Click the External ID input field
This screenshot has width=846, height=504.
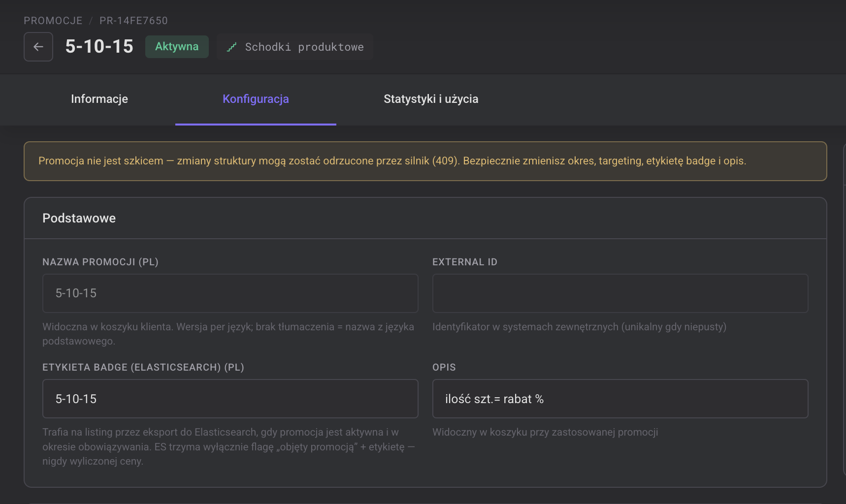tap(620, 293)
